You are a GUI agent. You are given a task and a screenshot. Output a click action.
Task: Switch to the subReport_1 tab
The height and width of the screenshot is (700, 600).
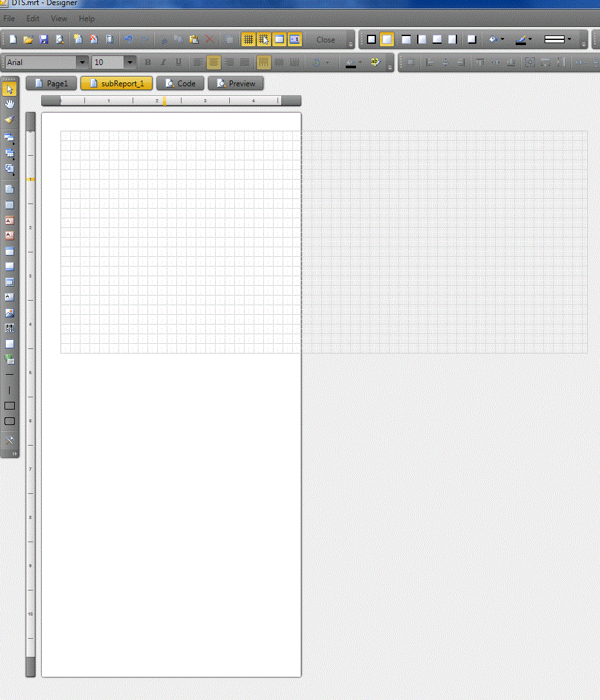[117, 84]
